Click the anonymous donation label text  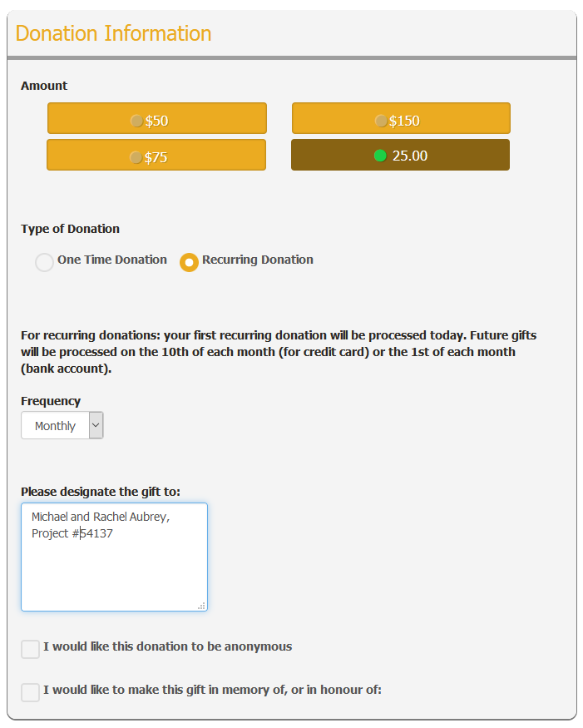tap(167, 646)
